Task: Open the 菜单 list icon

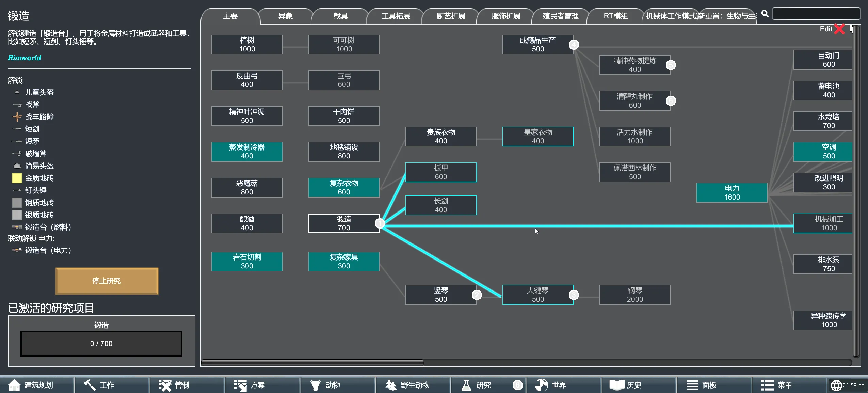Action: click(x=767, y=385)
